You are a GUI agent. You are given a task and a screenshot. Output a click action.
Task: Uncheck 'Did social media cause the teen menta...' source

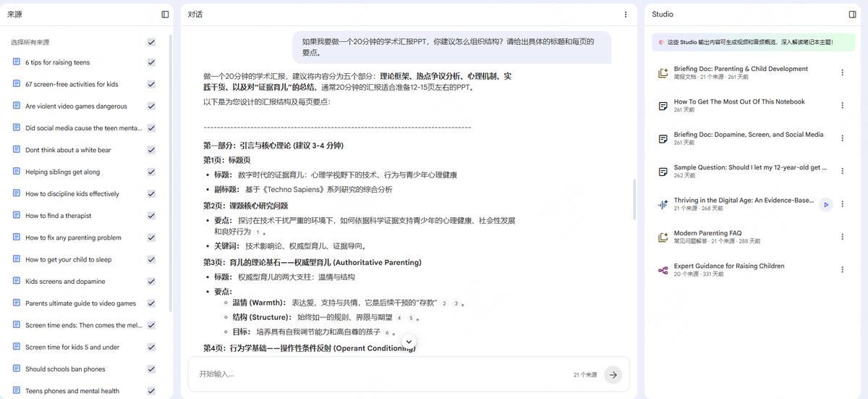151,128
